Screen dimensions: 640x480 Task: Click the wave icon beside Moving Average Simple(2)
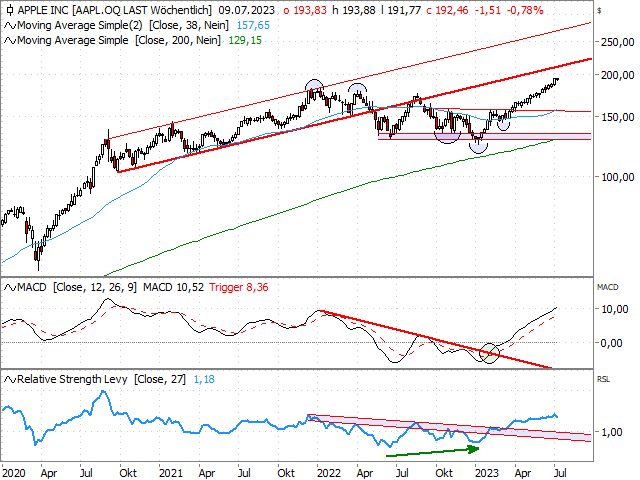tap(10, 25)
